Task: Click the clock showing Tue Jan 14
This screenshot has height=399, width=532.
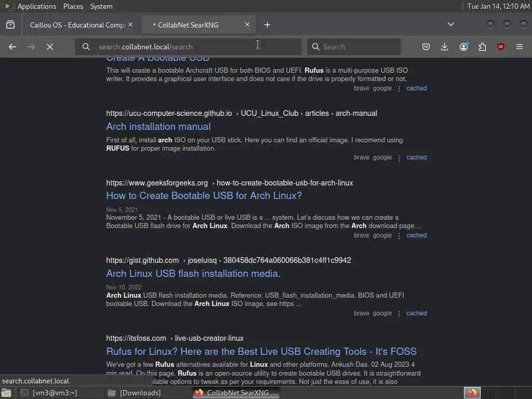Action: pos(498,6)
